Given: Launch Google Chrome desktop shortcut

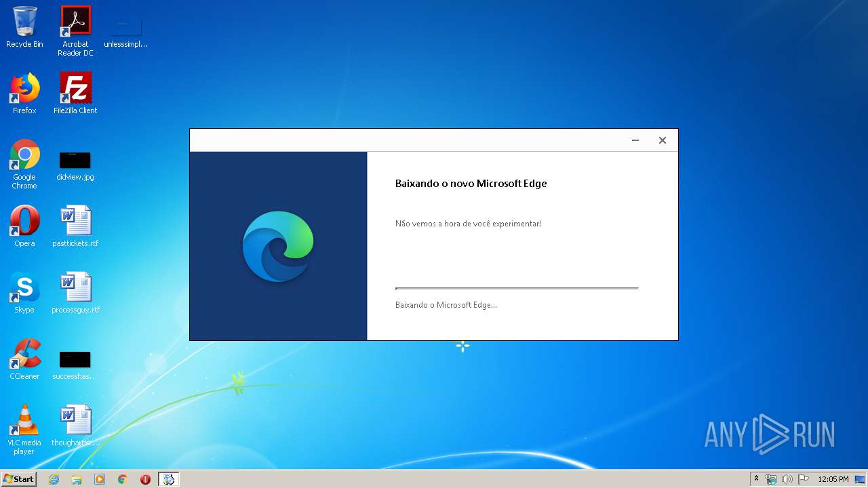Looking at the screenshot, I should pos(24,164).
